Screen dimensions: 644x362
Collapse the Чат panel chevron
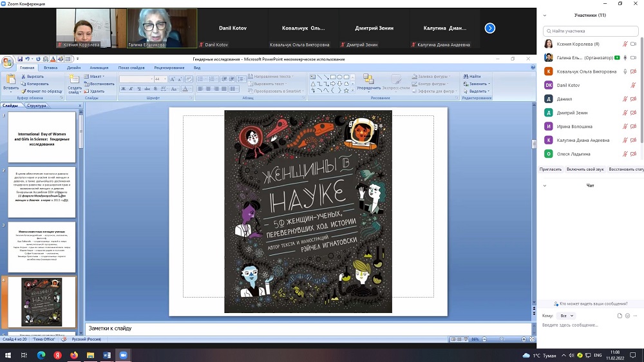pos(545,186)
